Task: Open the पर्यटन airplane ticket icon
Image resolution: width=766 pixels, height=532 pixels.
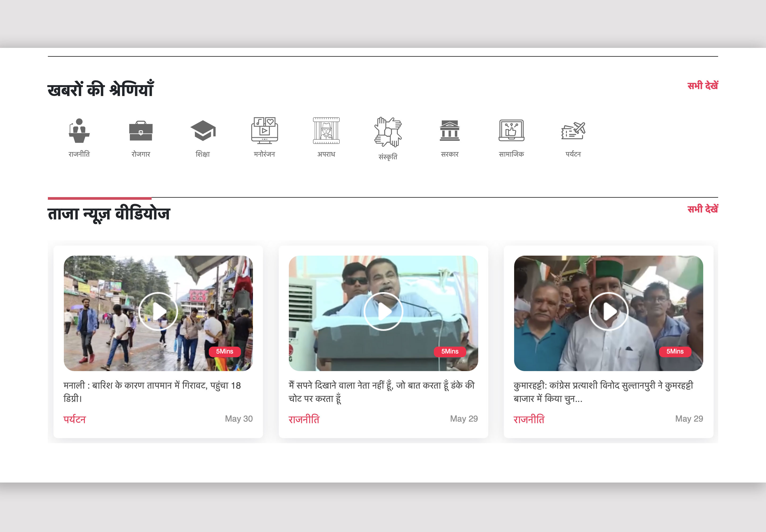Action: coord(573,131)
